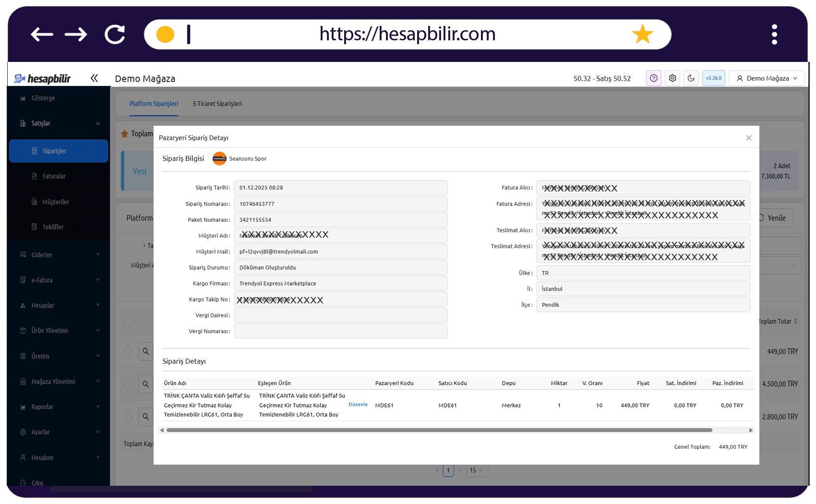Click scrollbar left arrow in order details

pyautogui.click(x=162, y=430)
